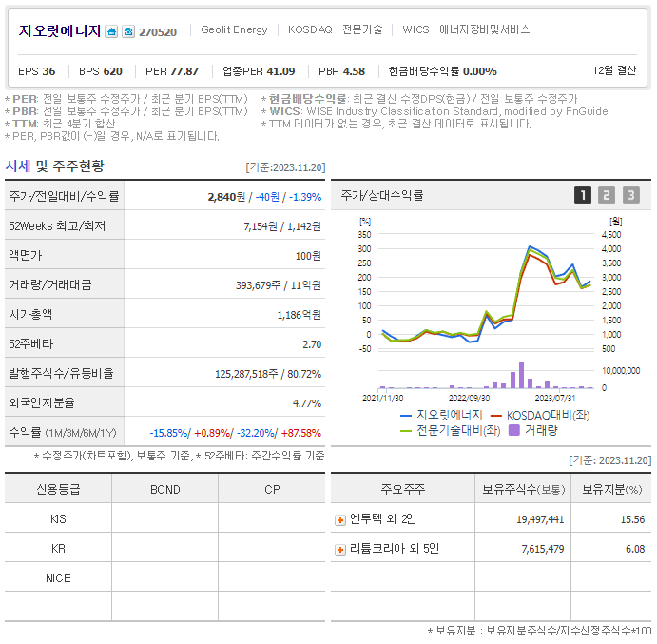Click the BOND column header
Viewport: 657px width, 644px height.
165,489
